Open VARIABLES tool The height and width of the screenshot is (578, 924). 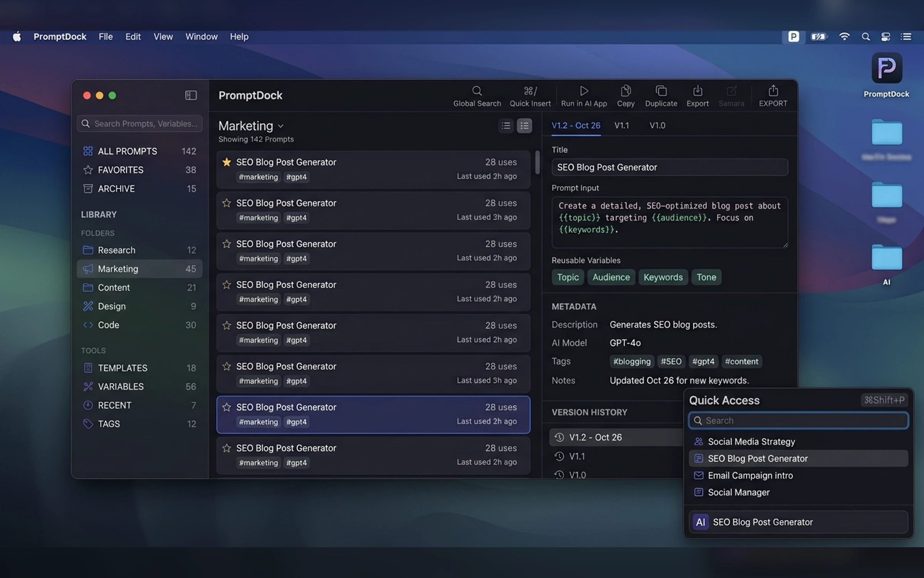tap(139, 386)
